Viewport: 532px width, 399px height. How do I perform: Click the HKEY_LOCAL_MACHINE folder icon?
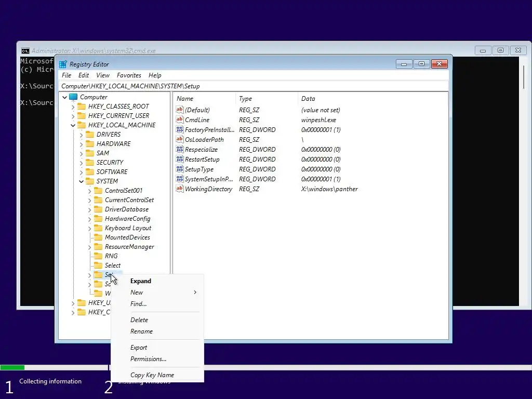pos(82,125)
